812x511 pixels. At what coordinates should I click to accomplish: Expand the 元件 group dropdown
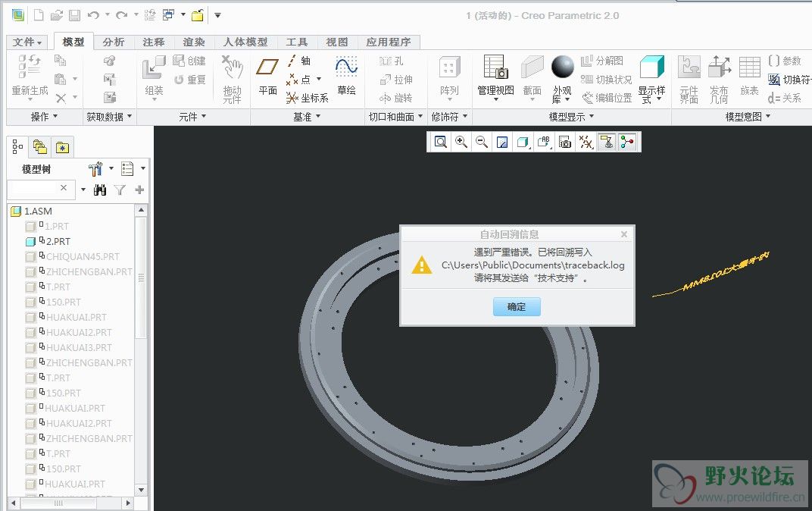pos(192,117)
